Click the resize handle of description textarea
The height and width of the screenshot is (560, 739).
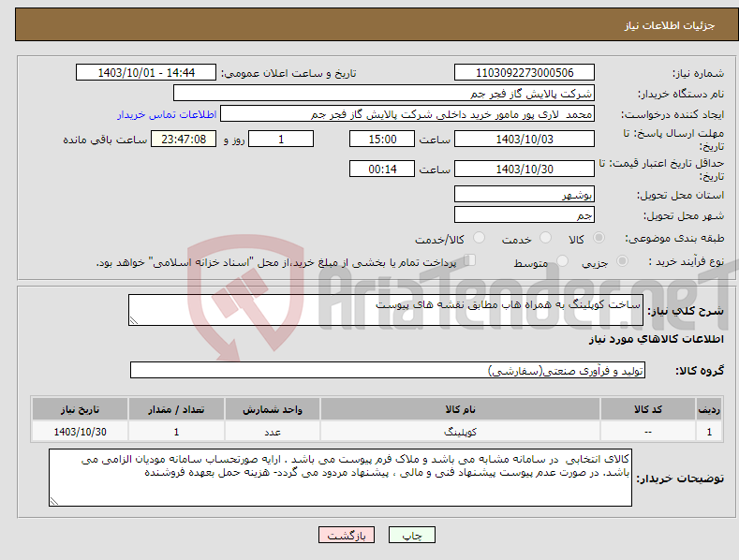point(133,321)
